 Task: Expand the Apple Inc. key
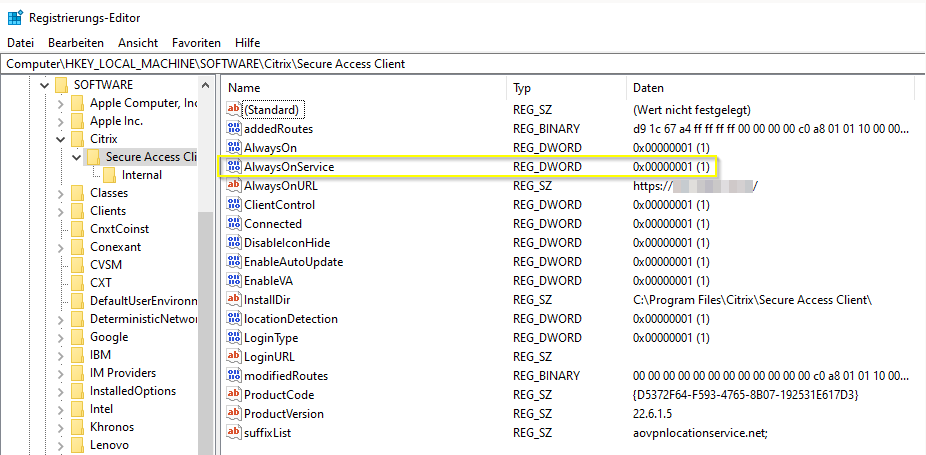(x=60, y=121)
